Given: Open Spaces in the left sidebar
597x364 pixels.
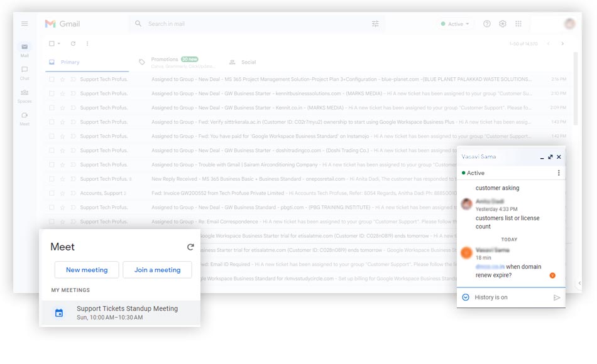Looking at the screenshot, I should tap(25, 96).
